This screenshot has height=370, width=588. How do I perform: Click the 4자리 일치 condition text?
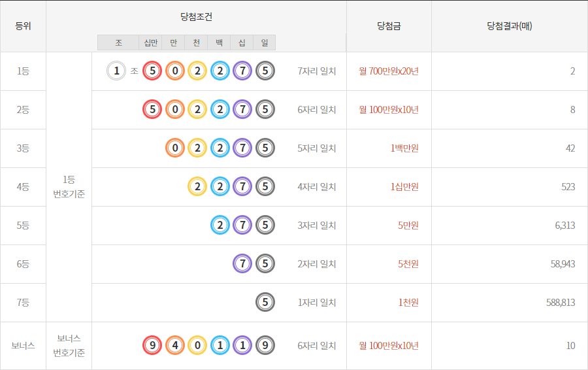(317, 187)
